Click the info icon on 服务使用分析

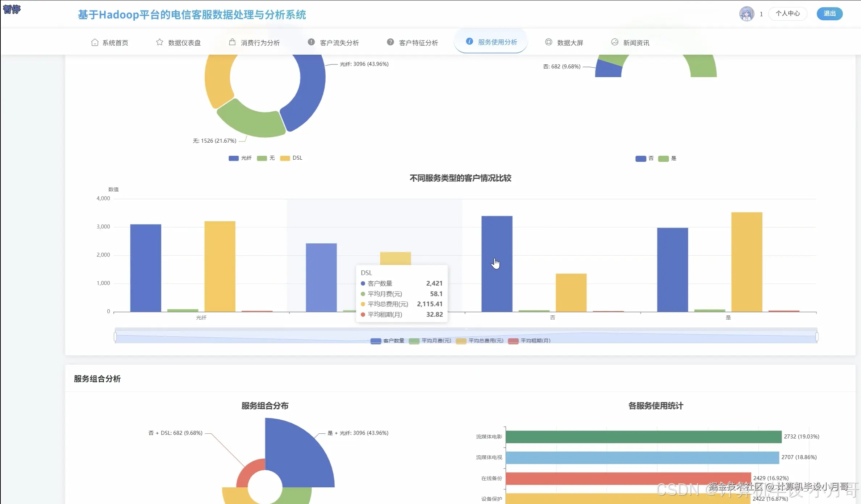469,42
